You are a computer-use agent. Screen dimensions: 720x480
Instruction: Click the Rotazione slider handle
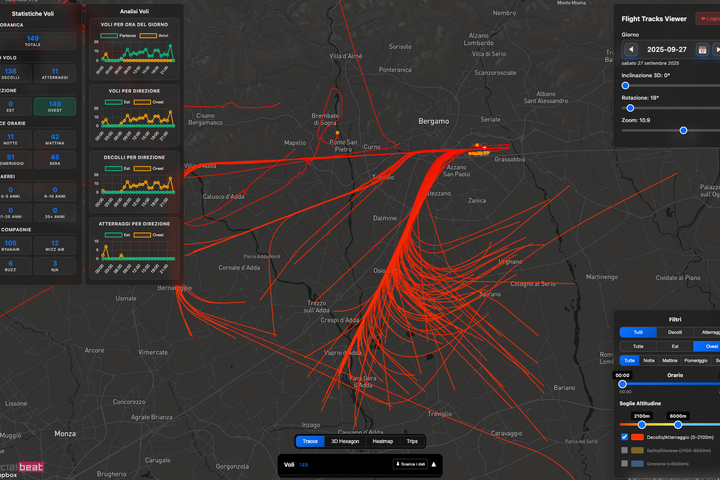[x=630, y=108]
